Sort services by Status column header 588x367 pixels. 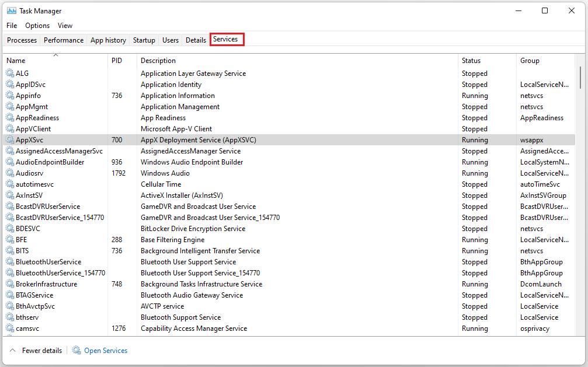pos(471,61)
